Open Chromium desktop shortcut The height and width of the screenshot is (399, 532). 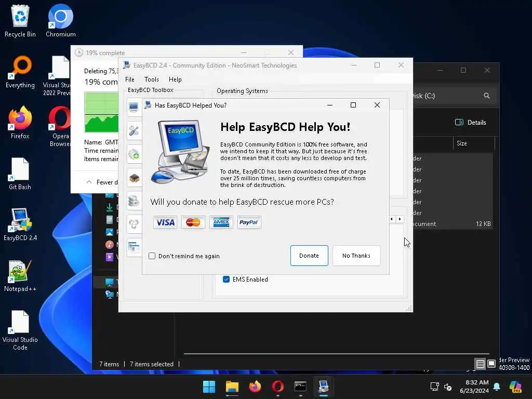61,21
